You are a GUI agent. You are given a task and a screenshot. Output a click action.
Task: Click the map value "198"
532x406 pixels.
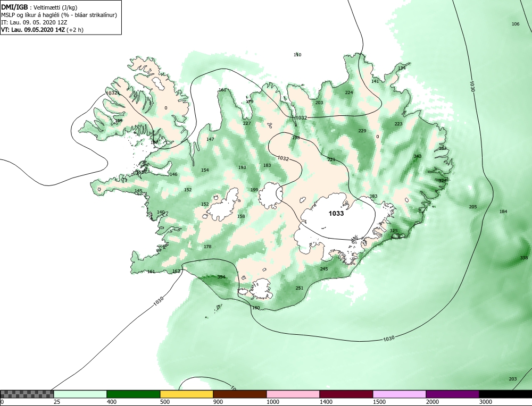point(296,138)
